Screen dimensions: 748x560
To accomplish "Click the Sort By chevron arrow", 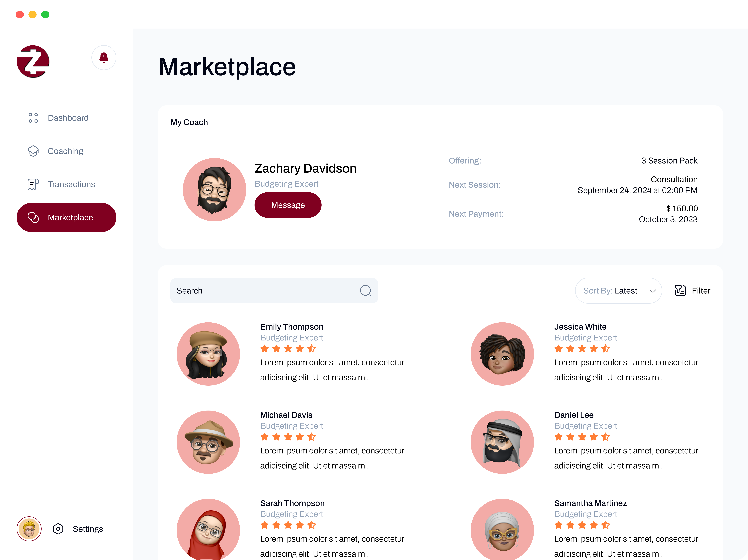I will click(x=653, y=291).
